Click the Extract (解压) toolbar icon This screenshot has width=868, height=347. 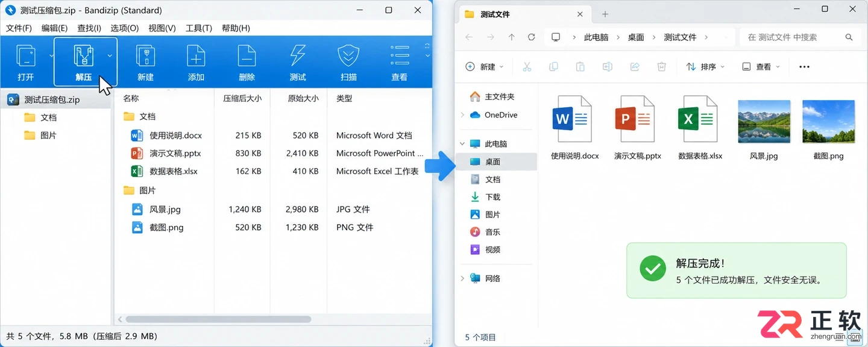coord(84,56)
